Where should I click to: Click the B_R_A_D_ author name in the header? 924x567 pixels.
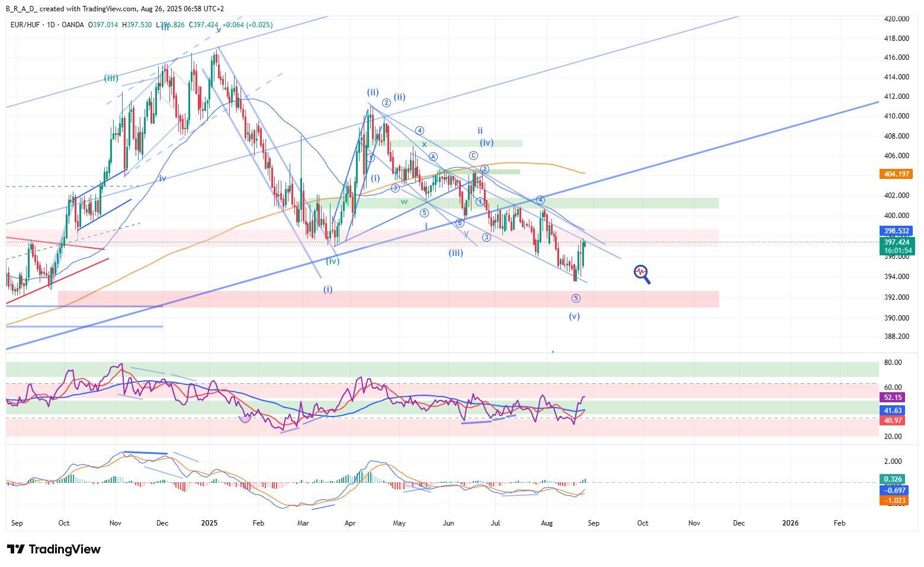click(23, 9)
